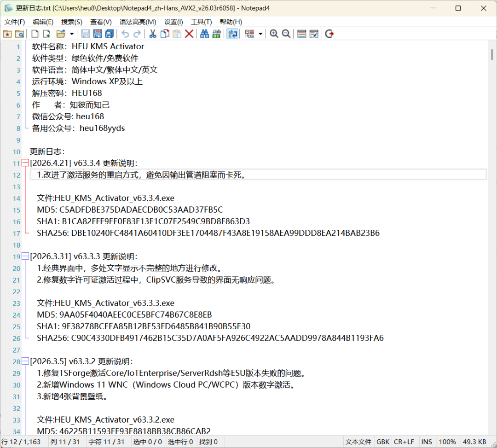Click the 解压密码: HEU168 line
Image resolution: width=497 pixels, height=448 pixels.
pyautogui.click(x=67, y=93)
